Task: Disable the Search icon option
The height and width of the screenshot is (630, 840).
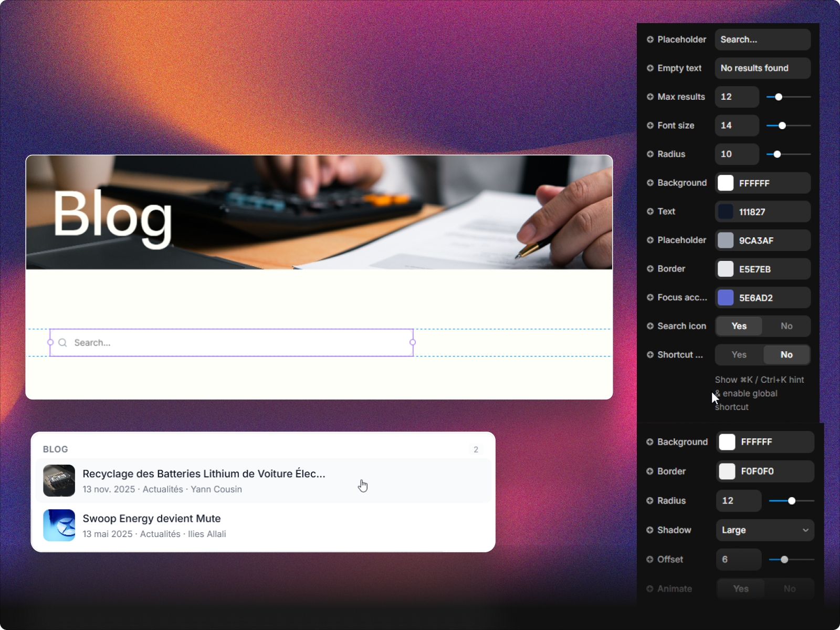Action: click(786, 326)
